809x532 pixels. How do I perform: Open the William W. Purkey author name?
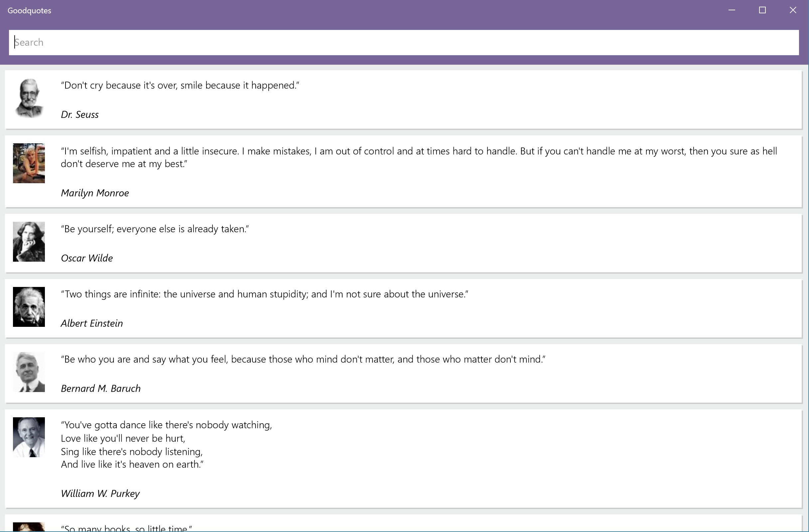pos(100,493)
